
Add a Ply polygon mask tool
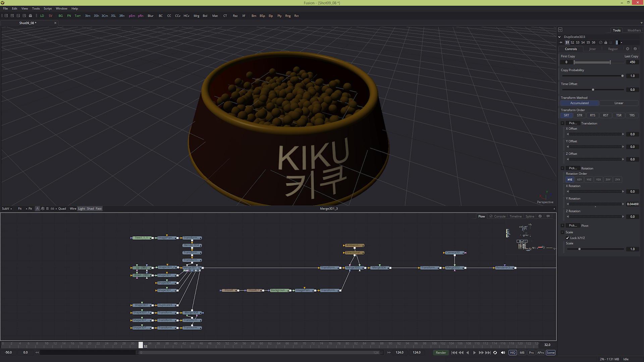279,16
